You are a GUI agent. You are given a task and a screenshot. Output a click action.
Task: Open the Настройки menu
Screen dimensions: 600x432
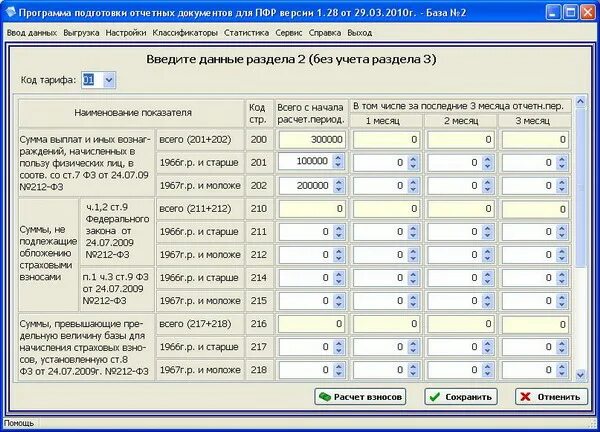[126, 33]
